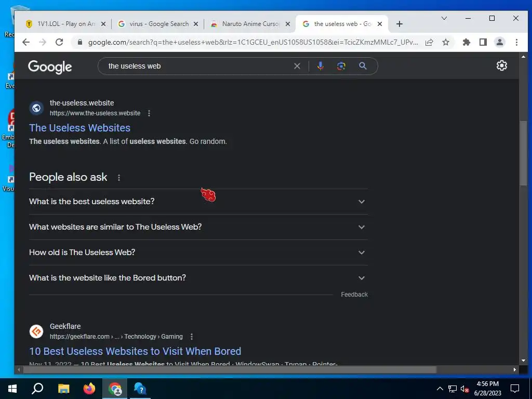Bookmark this page with the star icon
532x399 pixels.
pyautogui.click(x=446, y=42)
